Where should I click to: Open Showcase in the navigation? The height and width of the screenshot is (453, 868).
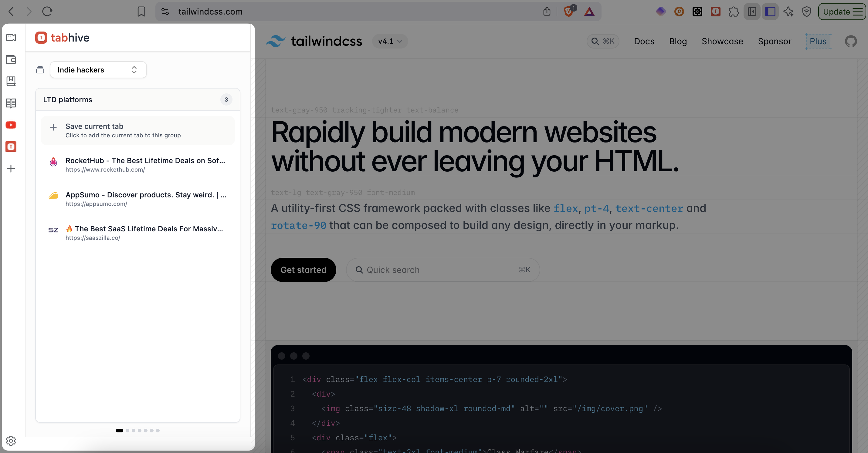(722, 41)
